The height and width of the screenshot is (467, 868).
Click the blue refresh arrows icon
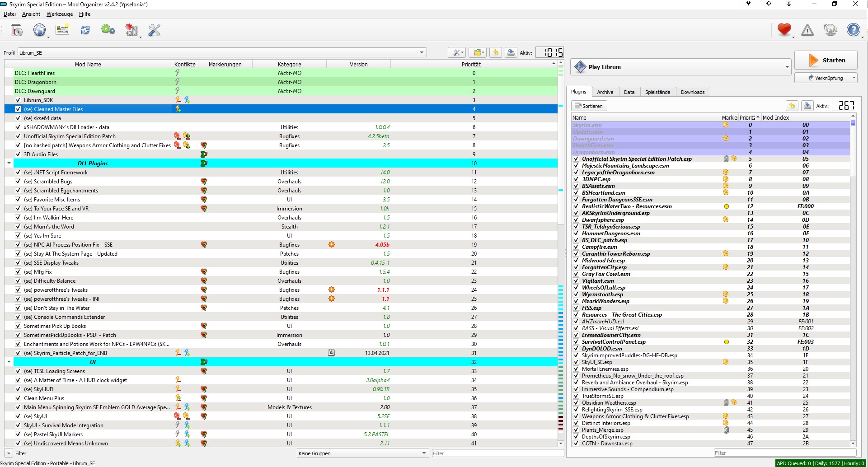pos(85,30)
